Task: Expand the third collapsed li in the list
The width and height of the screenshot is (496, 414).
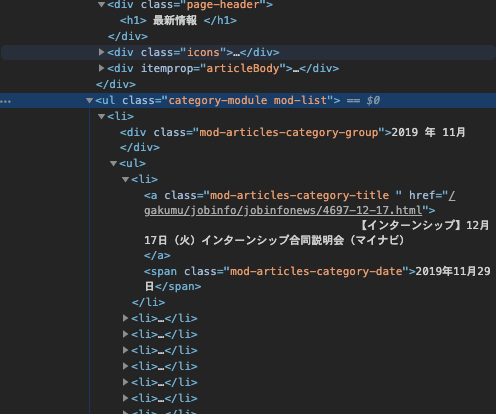Action: pos(126,350)
